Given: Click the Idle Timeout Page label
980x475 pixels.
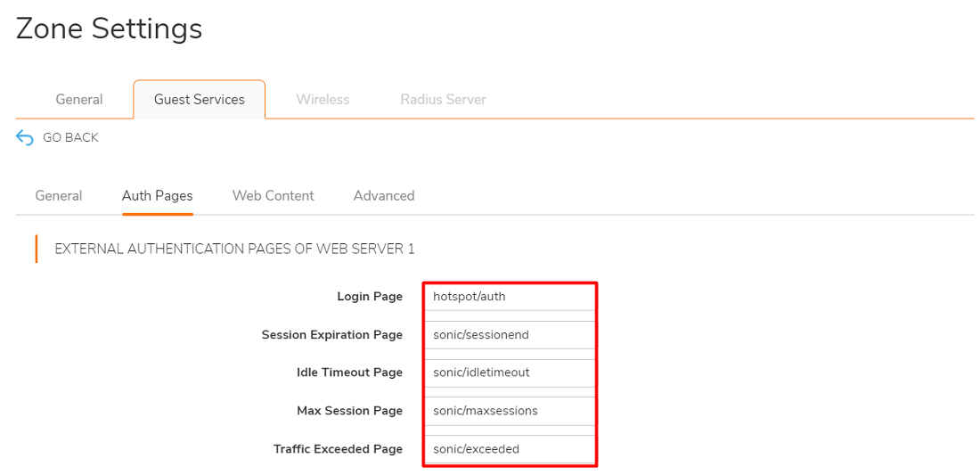Looking at the screenshot, I should tap(349, 373).
